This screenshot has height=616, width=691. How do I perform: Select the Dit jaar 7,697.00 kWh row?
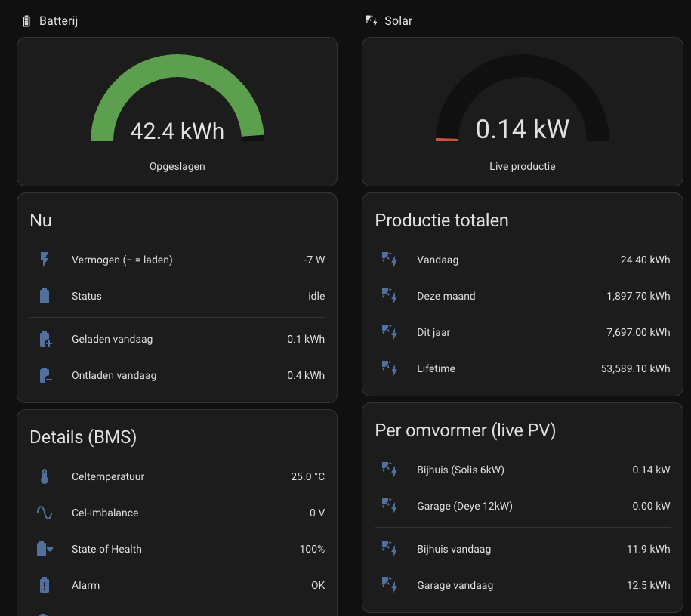[x=523, y=332]
